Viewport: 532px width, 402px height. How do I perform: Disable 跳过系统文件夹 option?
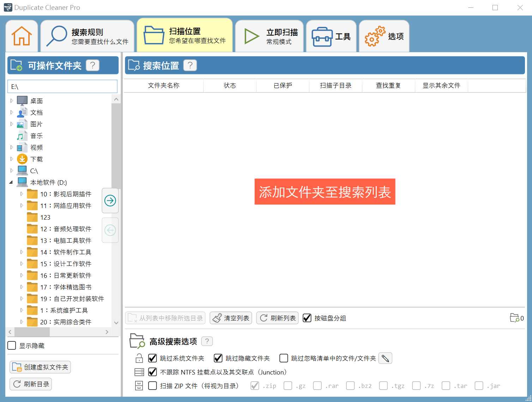coord(152,358)
